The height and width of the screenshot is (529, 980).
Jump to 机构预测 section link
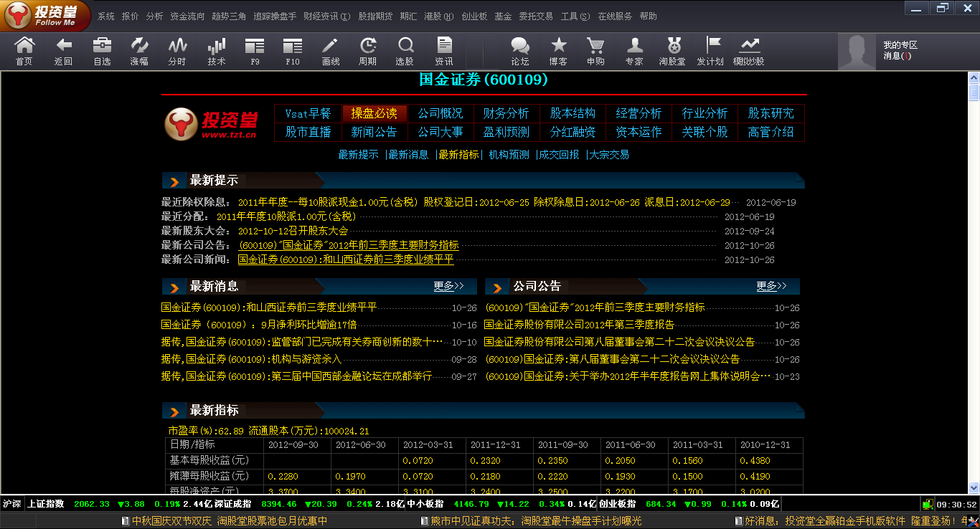point(509,154)
